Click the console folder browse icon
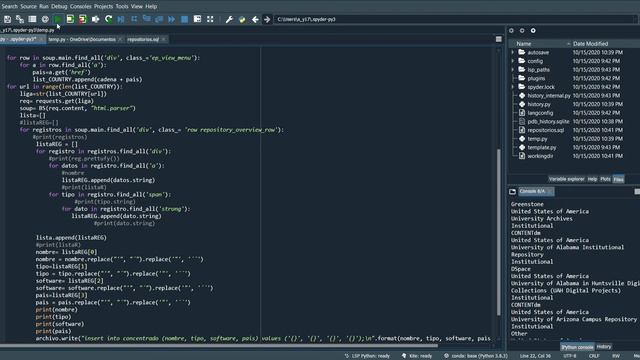Screen dimensions: 640x360 click(512, 191)
